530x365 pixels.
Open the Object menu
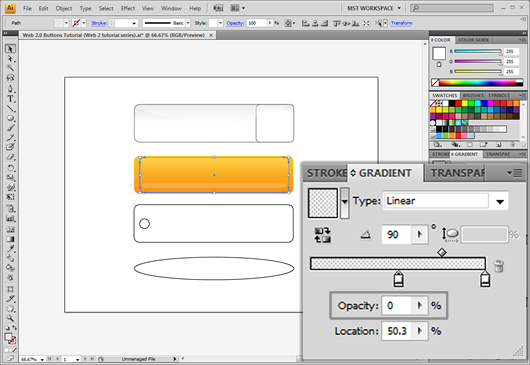64,8
